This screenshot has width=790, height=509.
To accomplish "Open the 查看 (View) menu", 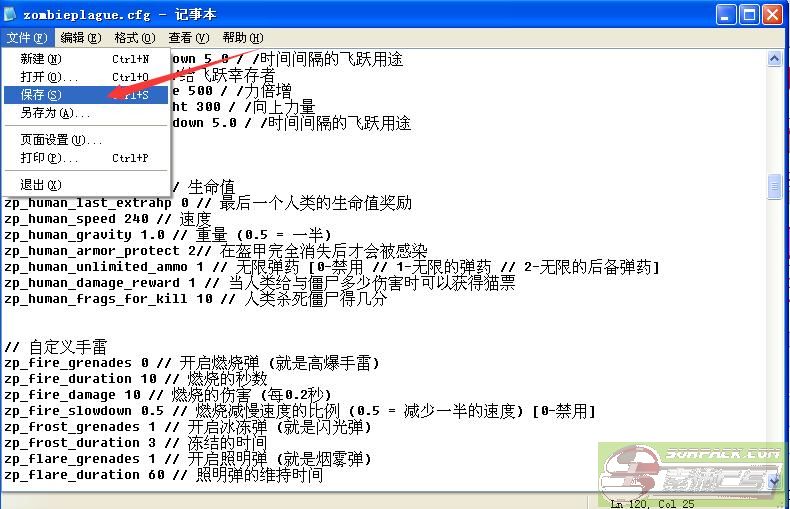I will click(x=188, y=38).
